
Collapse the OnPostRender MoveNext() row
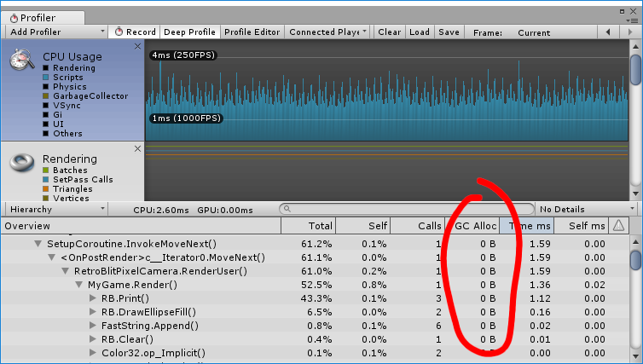pos(52,257)
